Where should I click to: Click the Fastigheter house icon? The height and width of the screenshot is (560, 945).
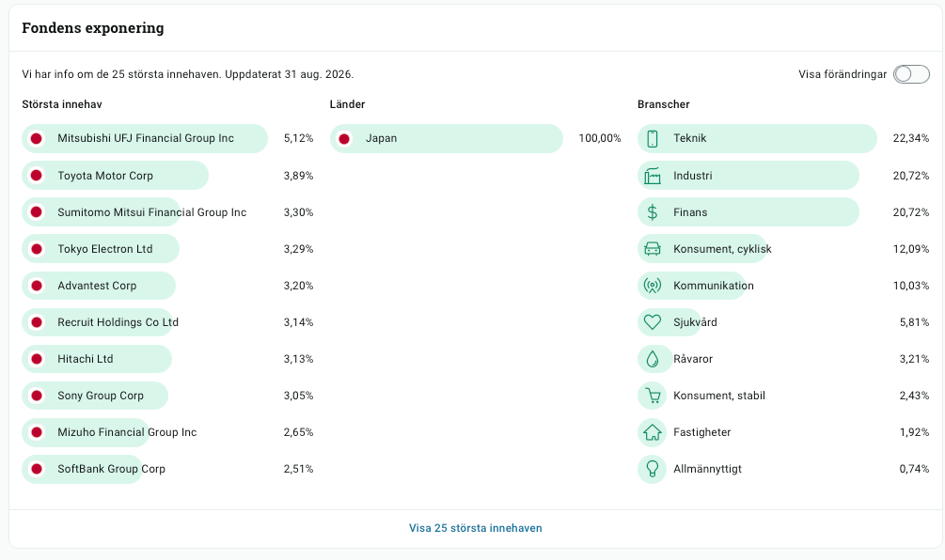[653, 432]
